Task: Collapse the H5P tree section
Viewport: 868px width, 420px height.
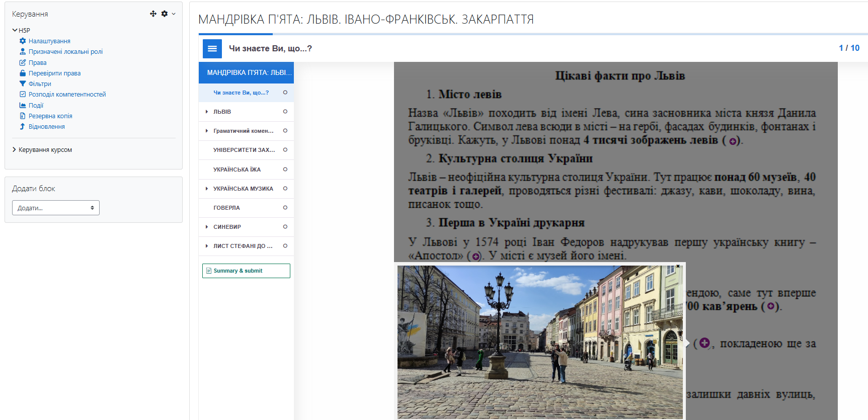Action: pyautogui.click(x=15, y=30)
